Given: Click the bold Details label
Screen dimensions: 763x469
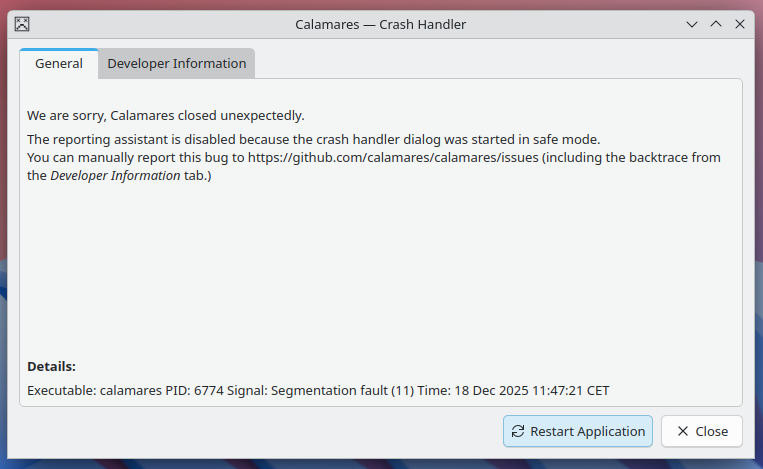Looking at the screenshot, I should 51,367.
